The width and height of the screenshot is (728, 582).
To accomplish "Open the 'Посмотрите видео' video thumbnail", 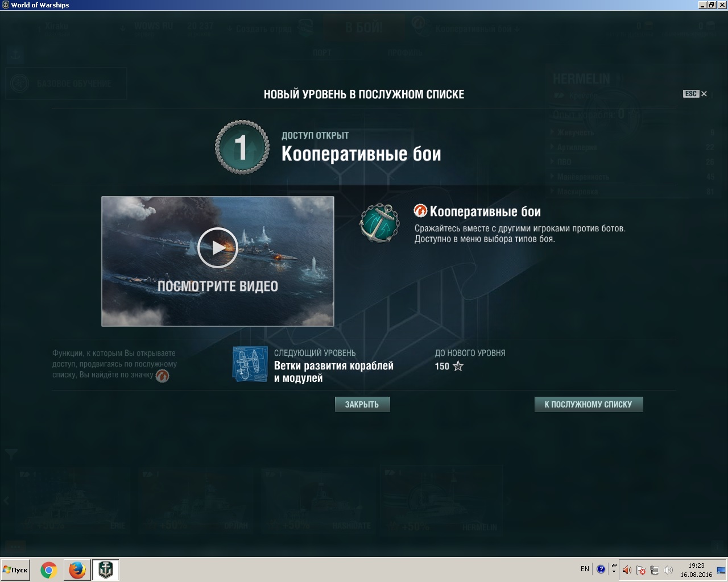I will (218, 261).
